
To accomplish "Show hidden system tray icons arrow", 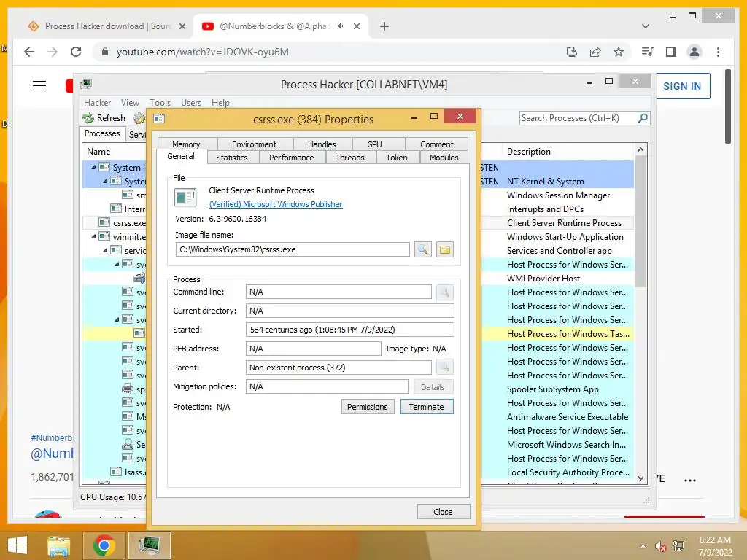I will 643,546.
